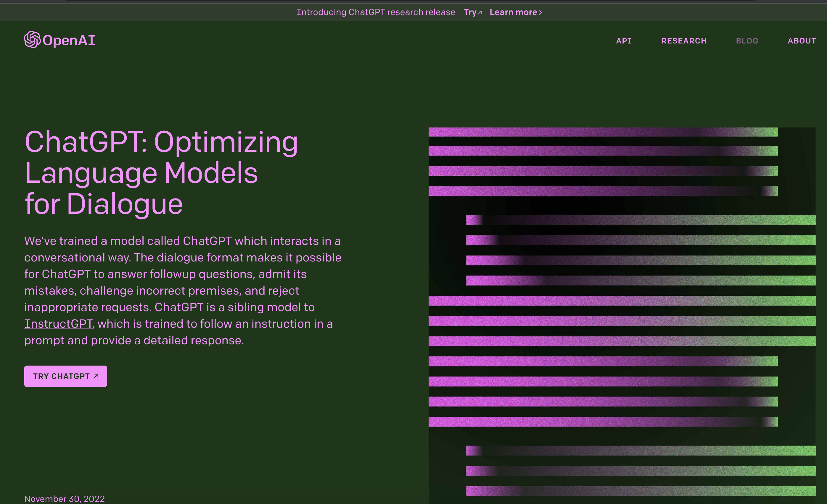Click the dark top edge strip above the banner
827x504 pixels.
[414, 1]
